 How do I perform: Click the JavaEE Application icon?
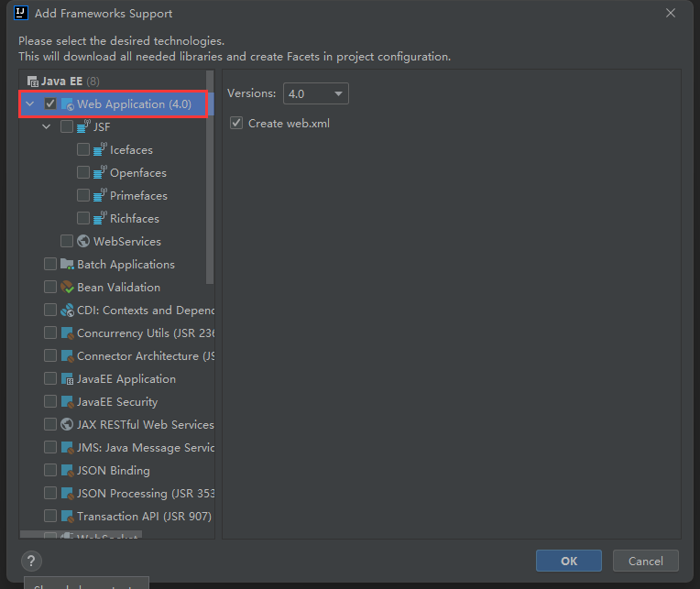click(67, 379)
